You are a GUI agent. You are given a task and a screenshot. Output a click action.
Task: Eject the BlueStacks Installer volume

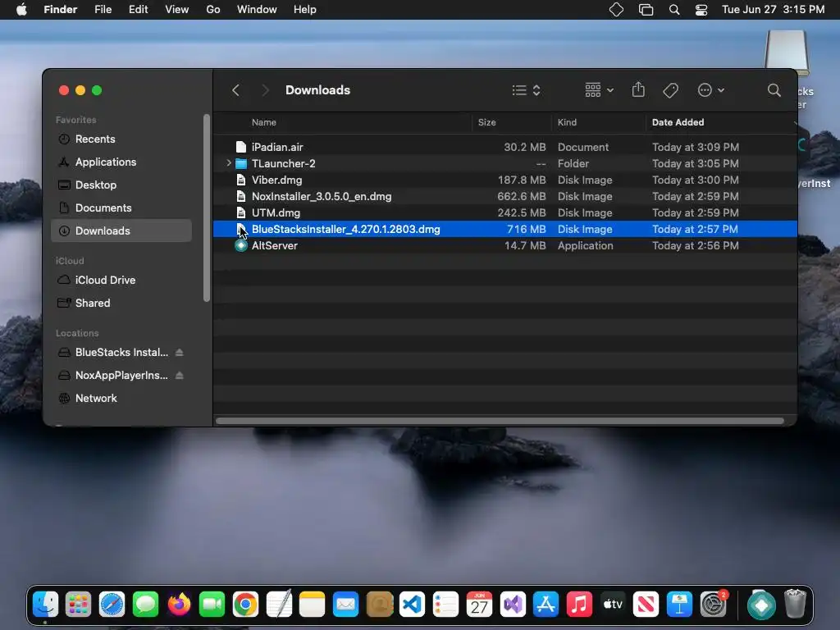(x=180, y=352)
